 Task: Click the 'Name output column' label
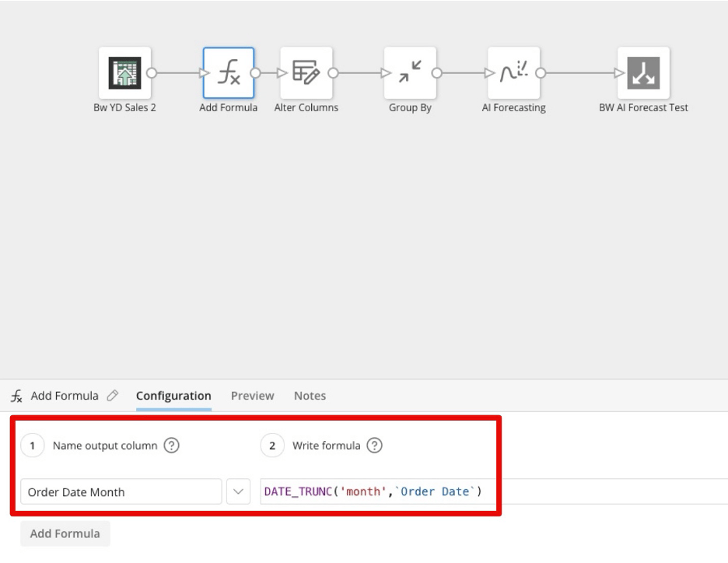[x=105, y=446]
